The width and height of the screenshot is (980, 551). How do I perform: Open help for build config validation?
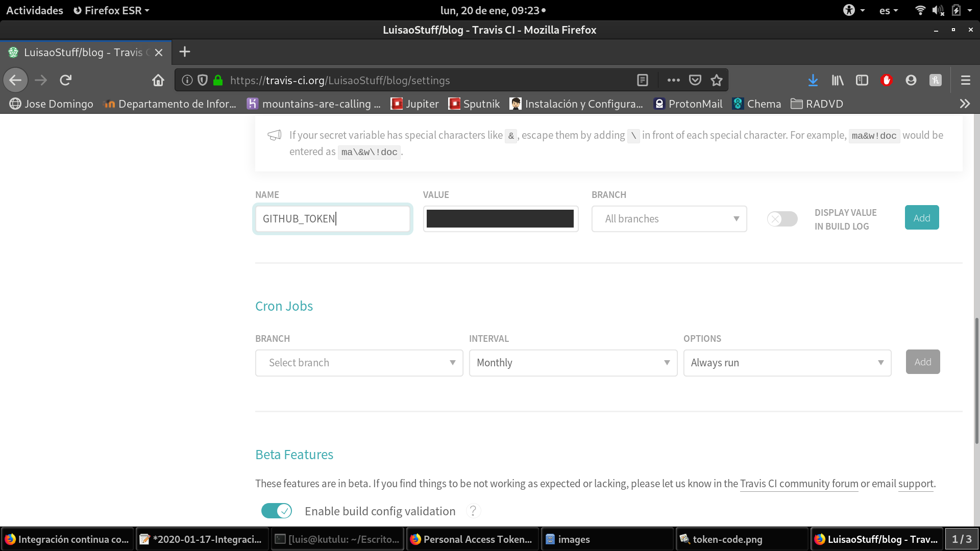[473, 511]
